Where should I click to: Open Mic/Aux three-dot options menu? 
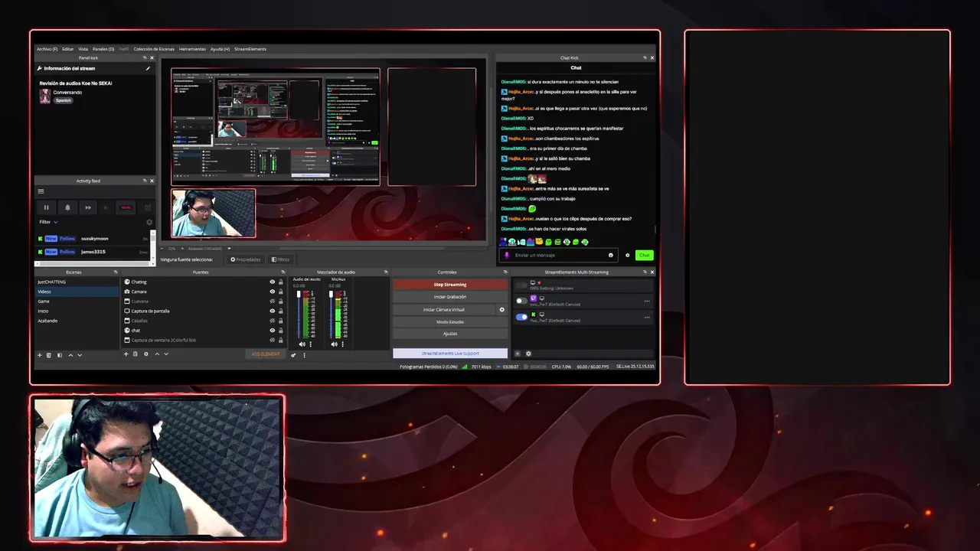(x=343, y=344)
